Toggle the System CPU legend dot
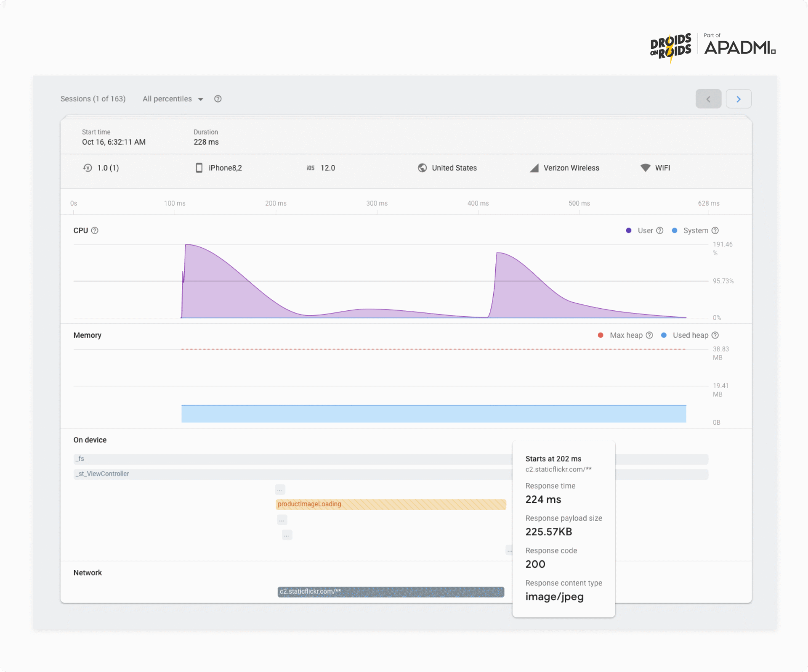Screen dimensions: 808x672 pos(674,230)
